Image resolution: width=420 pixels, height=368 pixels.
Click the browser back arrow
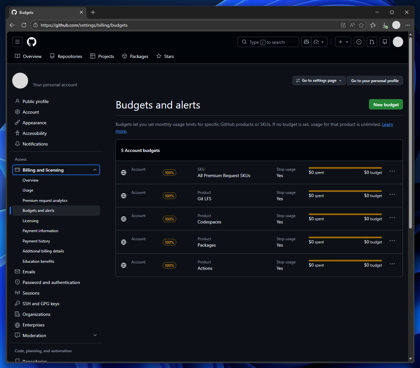point(12,25)
